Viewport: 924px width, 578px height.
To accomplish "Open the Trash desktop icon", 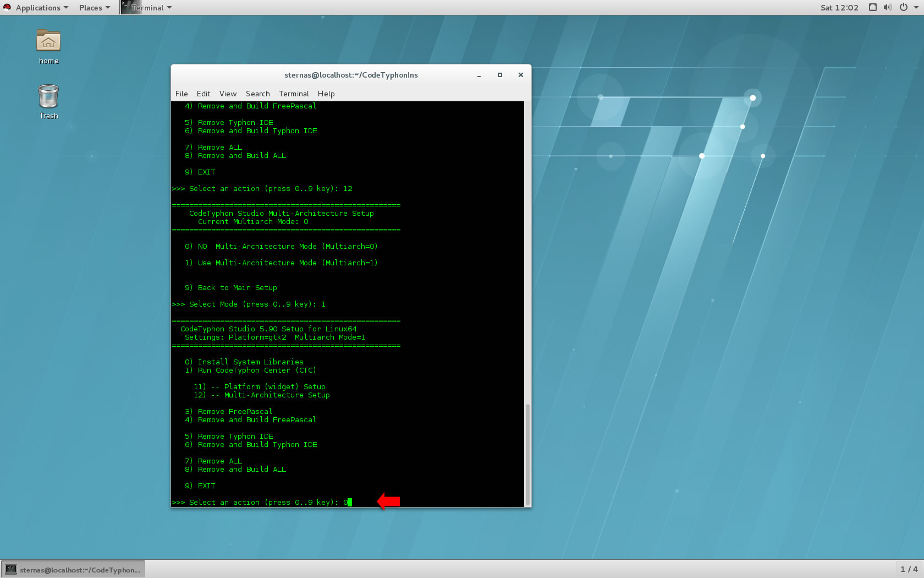I will pyautogui.click(x=48, y=102).
